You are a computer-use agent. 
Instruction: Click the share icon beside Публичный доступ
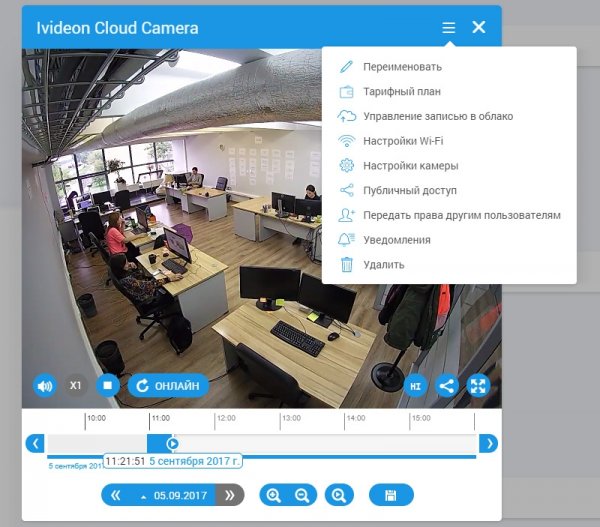pyautogui.click(x=347, y=190)
